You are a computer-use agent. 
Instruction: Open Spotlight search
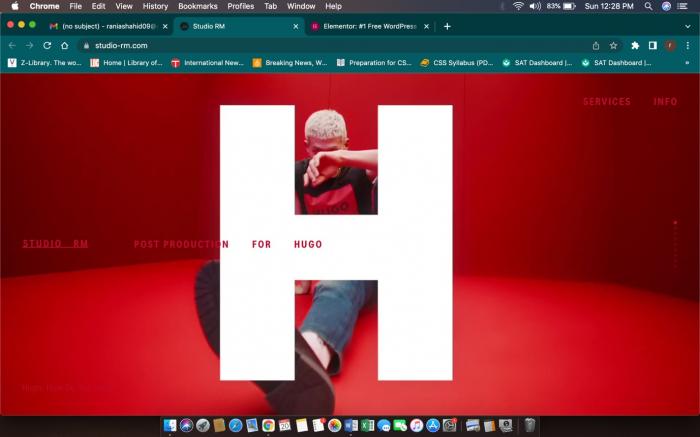tap(648, 6)
